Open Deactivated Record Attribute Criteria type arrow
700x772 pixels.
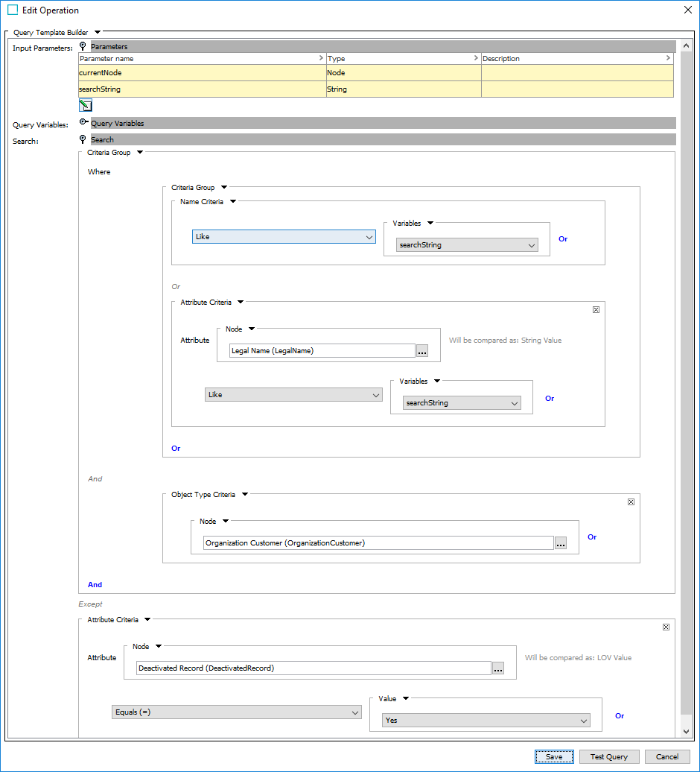coord(147,619)
